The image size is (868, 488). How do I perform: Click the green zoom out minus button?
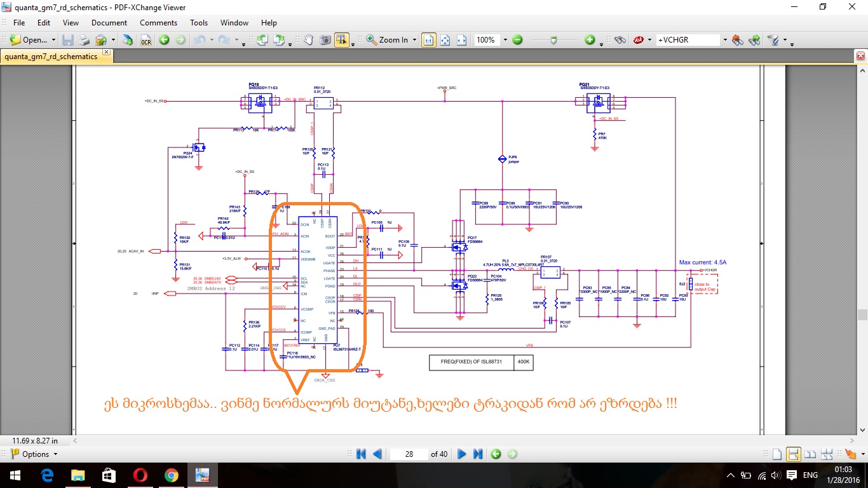517,40
